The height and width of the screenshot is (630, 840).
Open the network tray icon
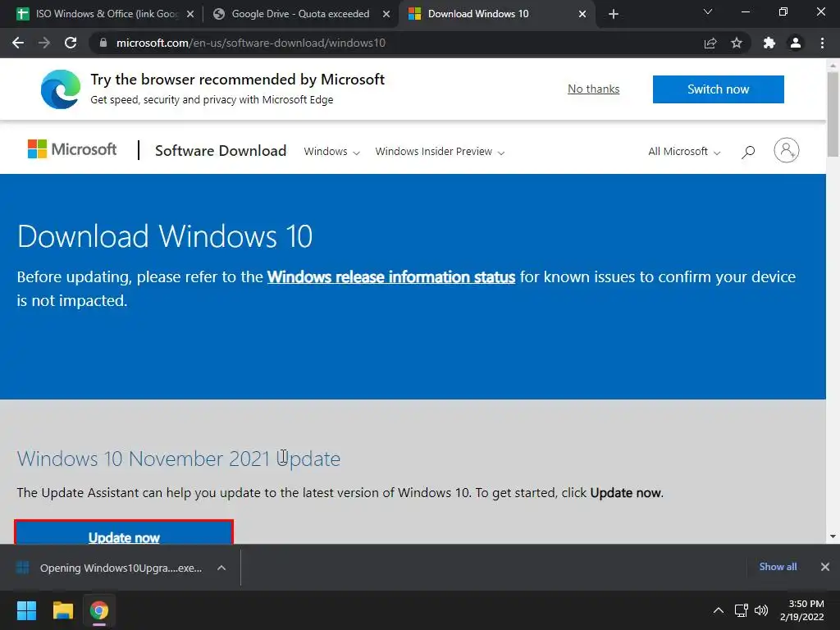pyautogui.click(x=742, y=610)
